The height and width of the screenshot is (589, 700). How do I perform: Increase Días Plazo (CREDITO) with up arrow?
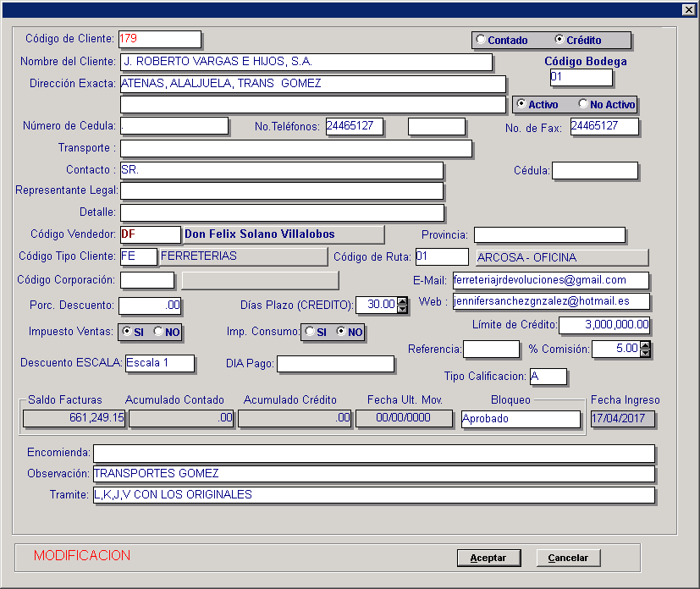click(x=402, y=300)
